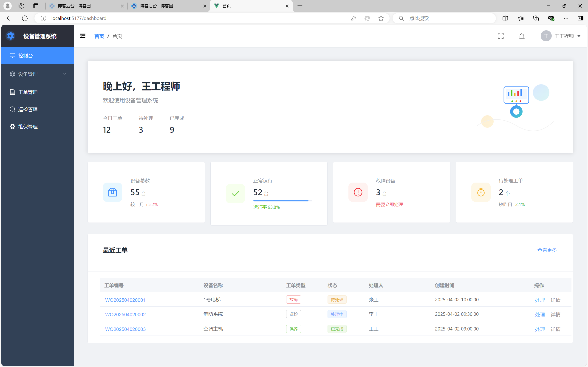
Task: Click the gear logo beside 设备管理系统
Action: coord(10,36)
